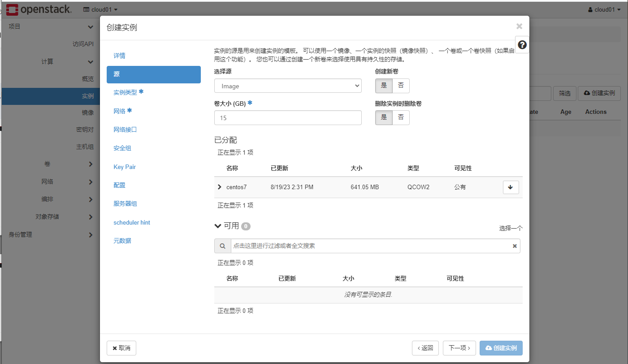Viewport: 628px width, 364px height.
Task: Set delete volume on instance delete to 是
Action: (384, 117)
